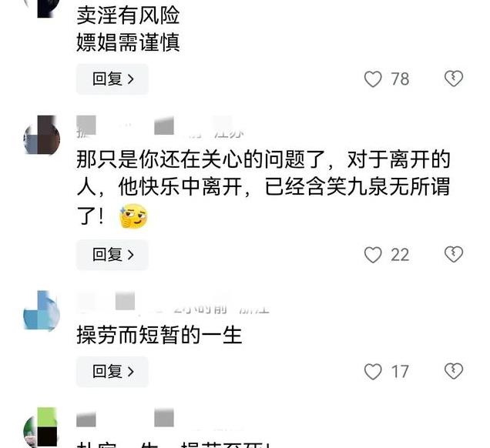Tap the comment text 卖淫有风险
This screenshot has height=448, width=490.
(x=128, y=15)
